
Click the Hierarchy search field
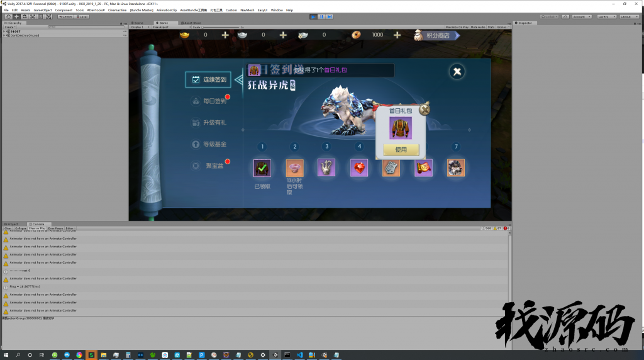pos(86,27)
